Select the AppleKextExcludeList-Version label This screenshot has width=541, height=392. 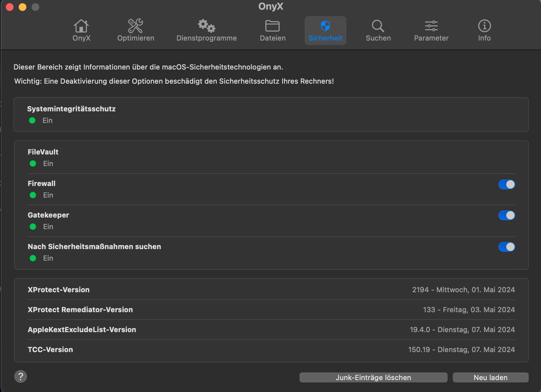click(82, 330)
